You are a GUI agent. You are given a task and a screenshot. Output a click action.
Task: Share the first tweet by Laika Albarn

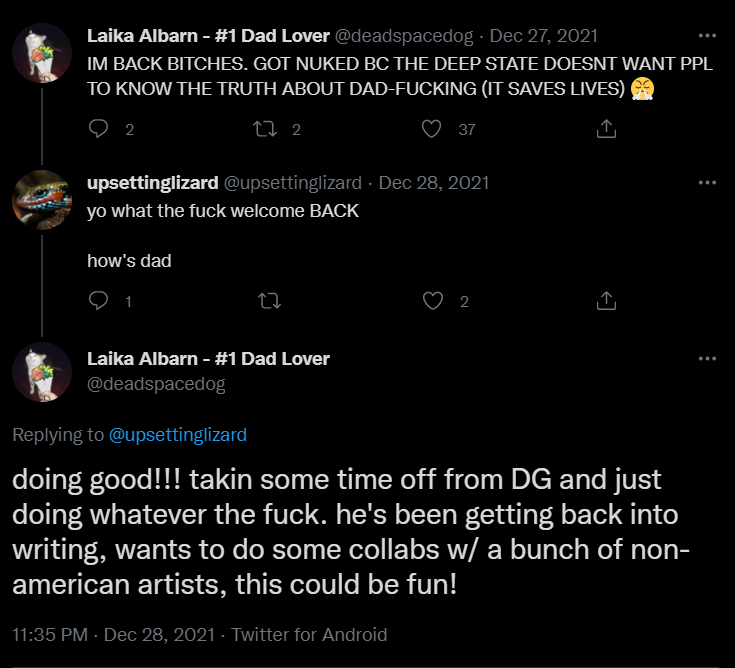tap(605, 129)
